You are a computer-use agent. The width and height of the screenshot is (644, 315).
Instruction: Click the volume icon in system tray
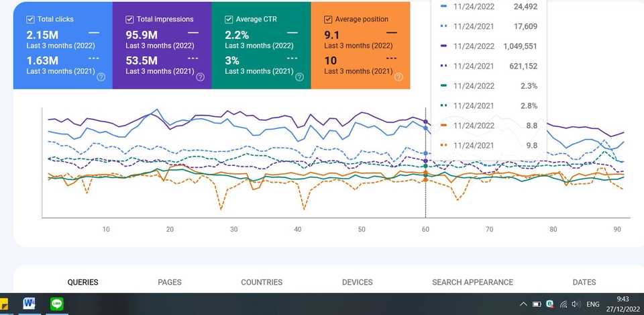tap(575, 304)
